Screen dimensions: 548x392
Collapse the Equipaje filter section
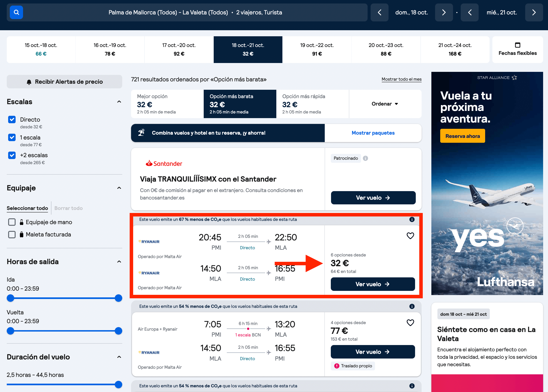(x=119, y=188)
